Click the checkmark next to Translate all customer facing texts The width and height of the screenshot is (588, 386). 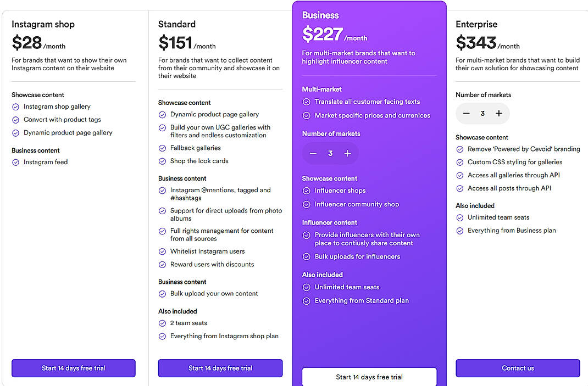(306, 102)
